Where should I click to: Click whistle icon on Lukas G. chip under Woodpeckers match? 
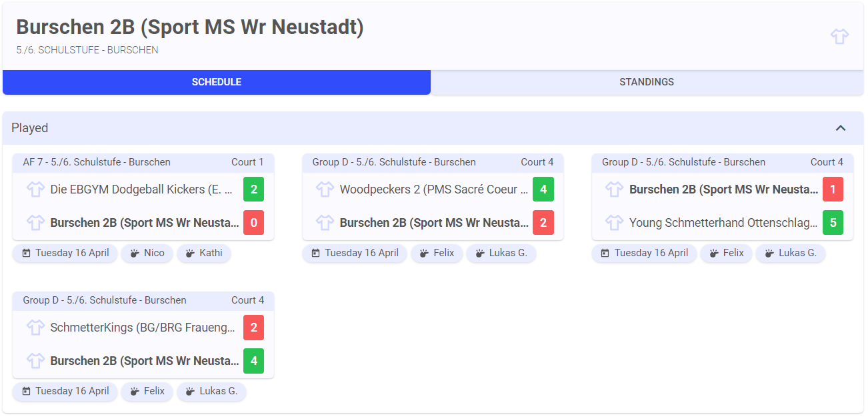(x=480, y=254)
